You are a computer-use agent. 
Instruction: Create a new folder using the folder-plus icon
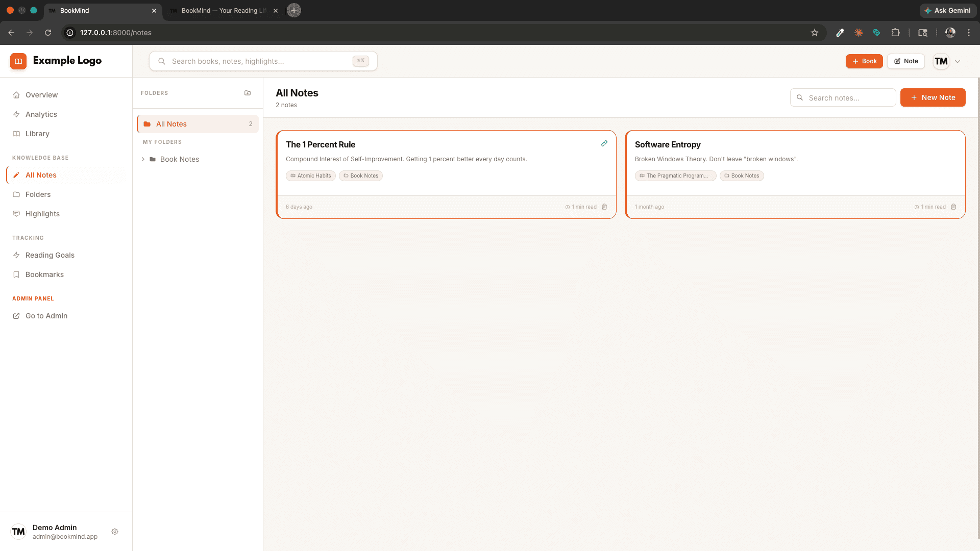coord(248,93)
